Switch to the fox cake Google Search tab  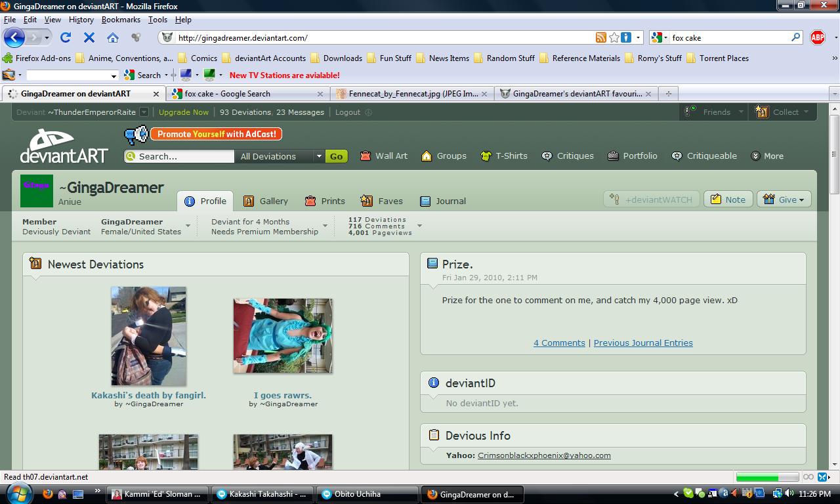pyautogui.click(x=248, y=93)
